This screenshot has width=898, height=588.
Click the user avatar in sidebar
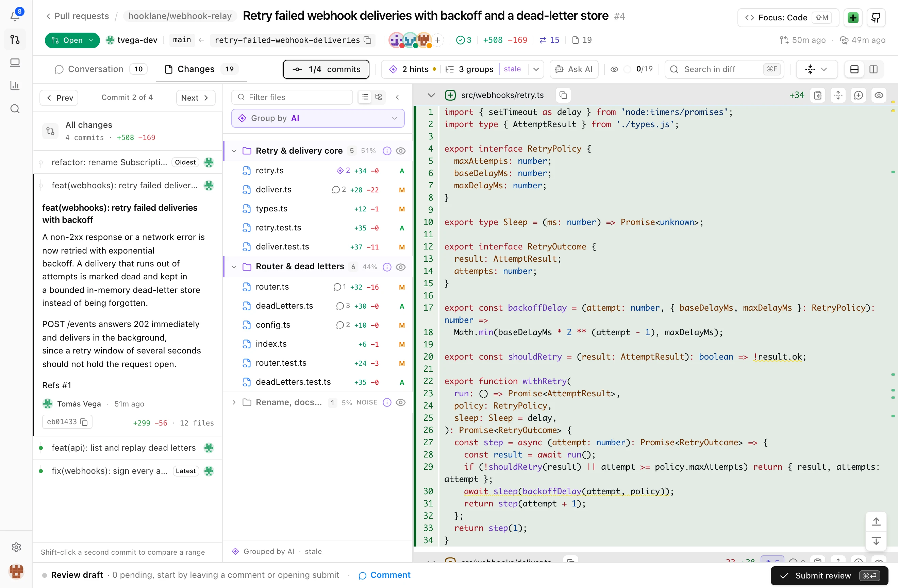16,571
